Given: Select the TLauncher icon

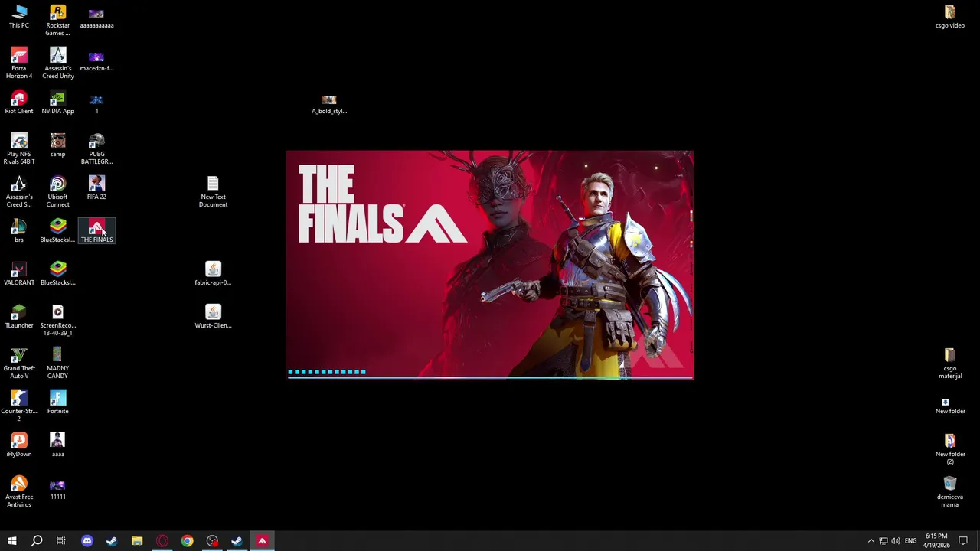Looking at the screenshot, I should pyautogui.click(x=19, y=317).
